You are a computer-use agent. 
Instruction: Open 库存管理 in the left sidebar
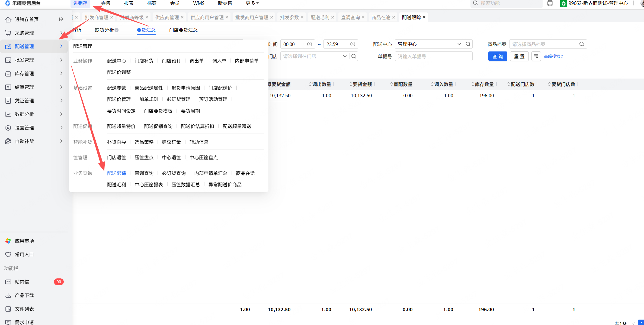24,73
